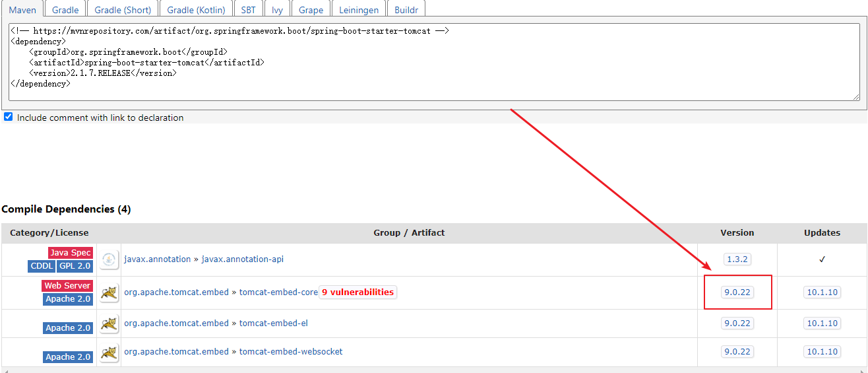
Task: Open the Gradle (Kotlin) tab
Action: point(197,9)
